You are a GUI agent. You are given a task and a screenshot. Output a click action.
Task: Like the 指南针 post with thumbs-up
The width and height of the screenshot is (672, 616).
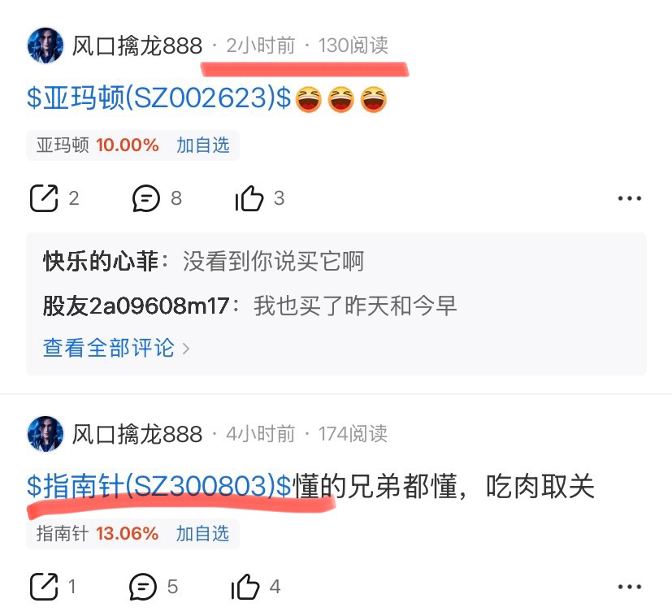[245, 587]
